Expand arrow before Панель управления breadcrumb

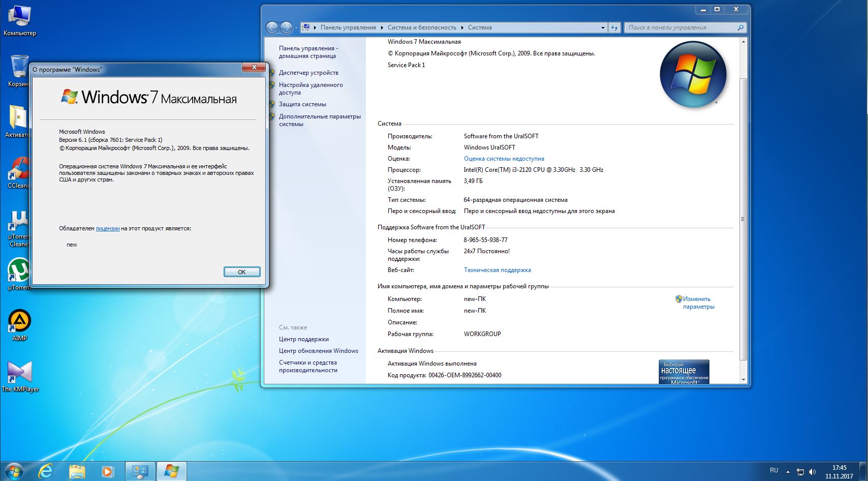point(315,27)
